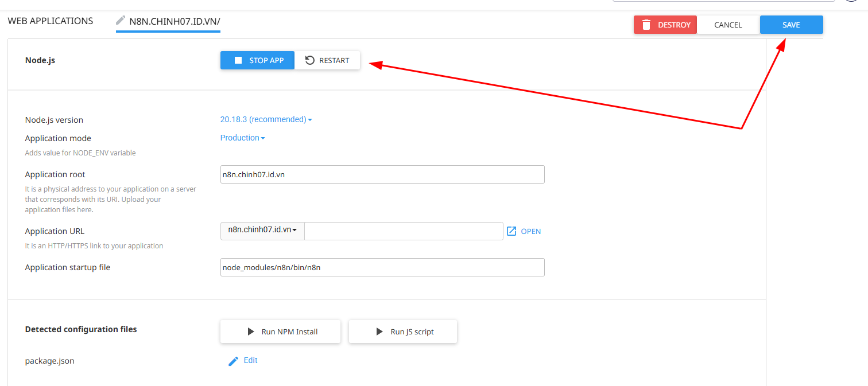Save the application with the SAVE button

click(792, 25)
